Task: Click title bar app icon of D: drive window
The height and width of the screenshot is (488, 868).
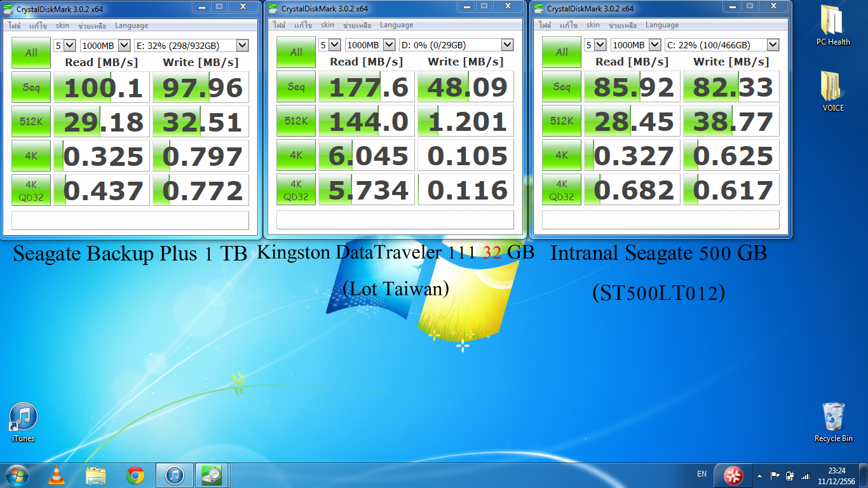Action: point(273,8)
